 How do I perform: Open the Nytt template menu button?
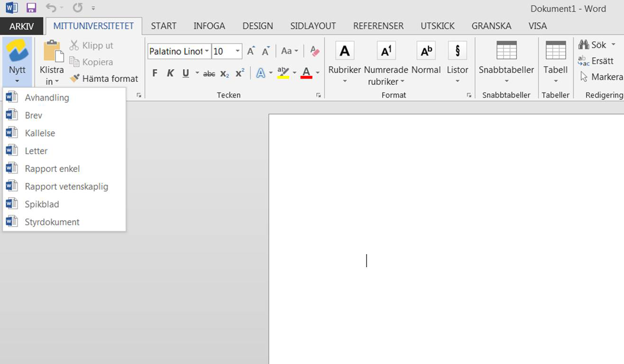(x=17, y=62)
